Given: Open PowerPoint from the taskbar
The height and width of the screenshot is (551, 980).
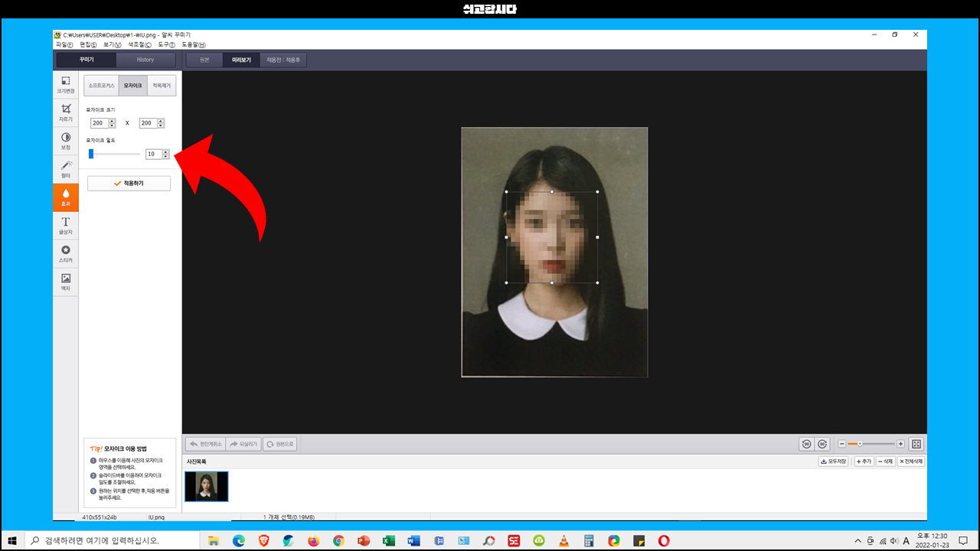Looking at the screenshot, I should pyautogui.click(x=364, y=540).
